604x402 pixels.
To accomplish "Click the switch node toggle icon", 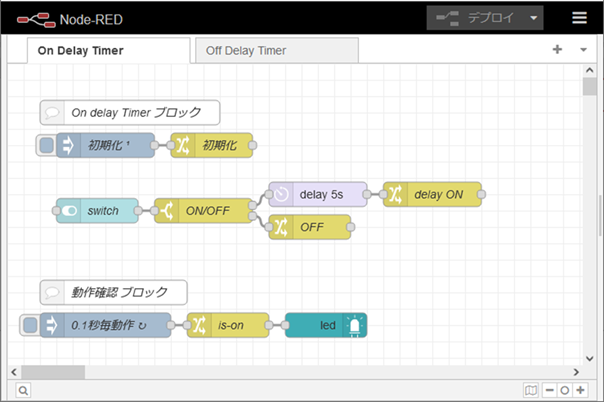I will click(69, 211).
